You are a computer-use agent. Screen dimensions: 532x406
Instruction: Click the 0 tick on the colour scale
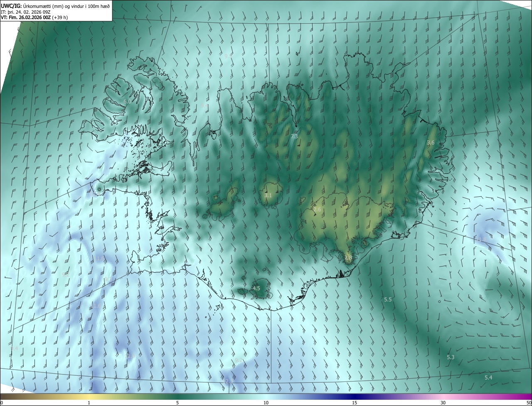tap(2, 403)
